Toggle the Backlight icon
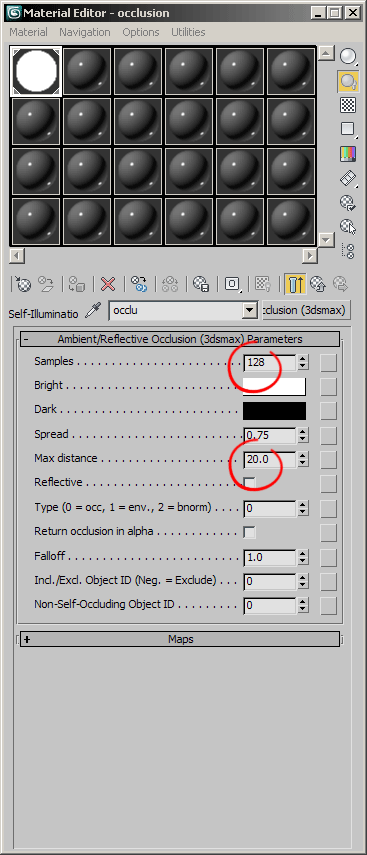 pyautogui.click(x=348, y=81)
